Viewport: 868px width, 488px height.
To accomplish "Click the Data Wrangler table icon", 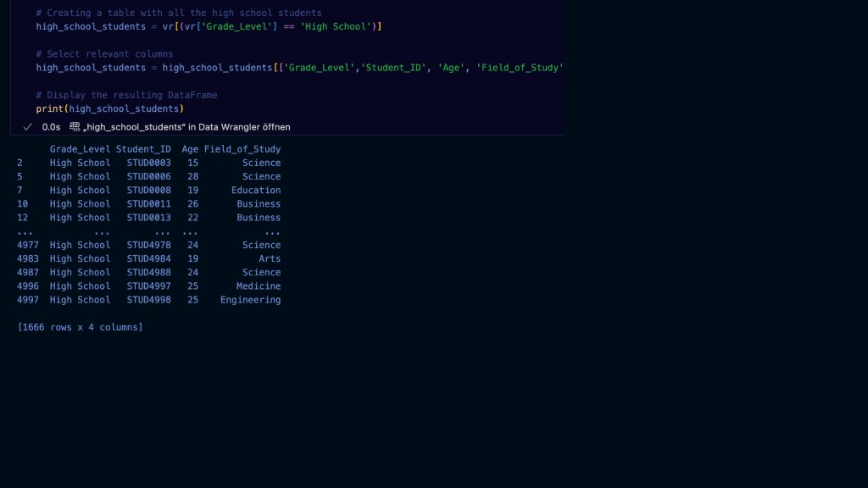I will [x=75, y=127].
